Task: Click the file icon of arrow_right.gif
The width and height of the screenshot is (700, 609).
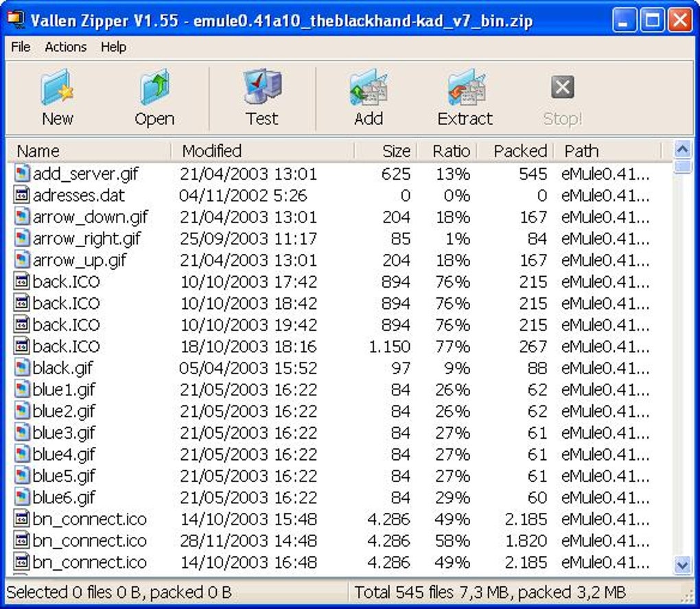Action: point(22,238)
